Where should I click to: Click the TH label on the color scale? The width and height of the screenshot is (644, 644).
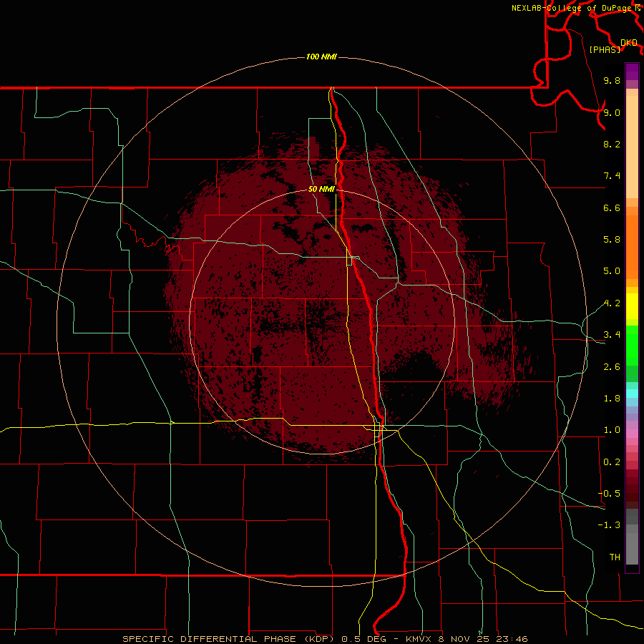pos(615,557)
